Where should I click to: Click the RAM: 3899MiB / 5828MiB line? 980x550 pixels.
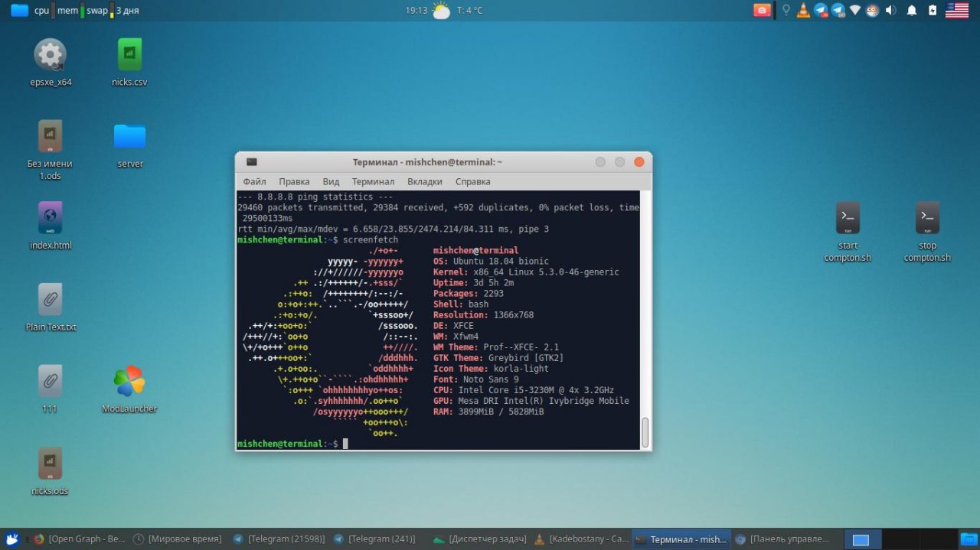click(x=488, y=411)
